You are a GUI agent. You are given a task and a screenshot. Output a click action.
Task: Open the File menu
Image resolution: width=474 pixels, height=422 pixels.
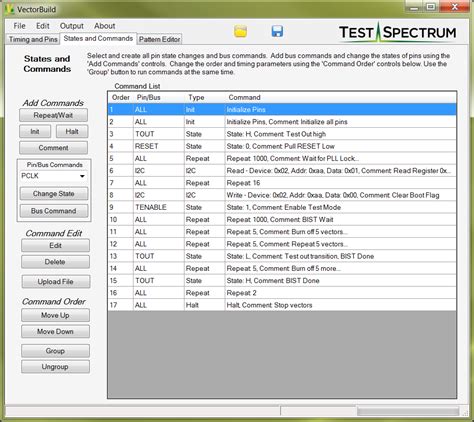[x=19, y=26]
